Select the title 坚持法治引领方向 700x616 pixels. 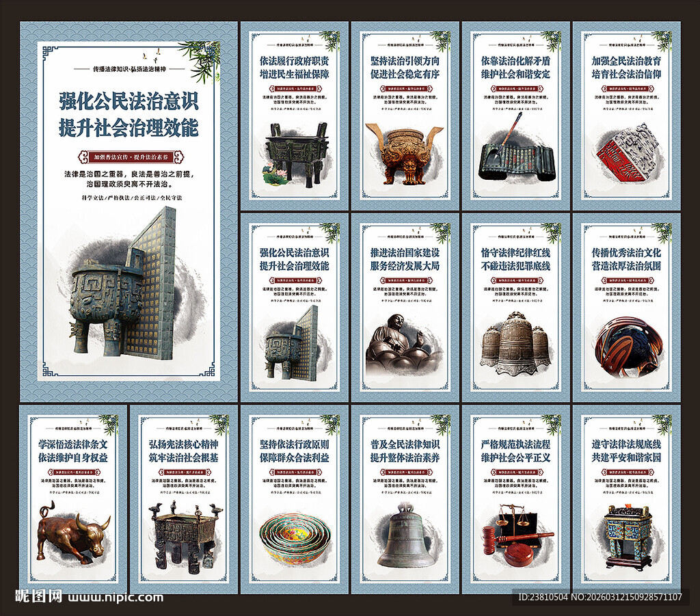click(405, 61)
